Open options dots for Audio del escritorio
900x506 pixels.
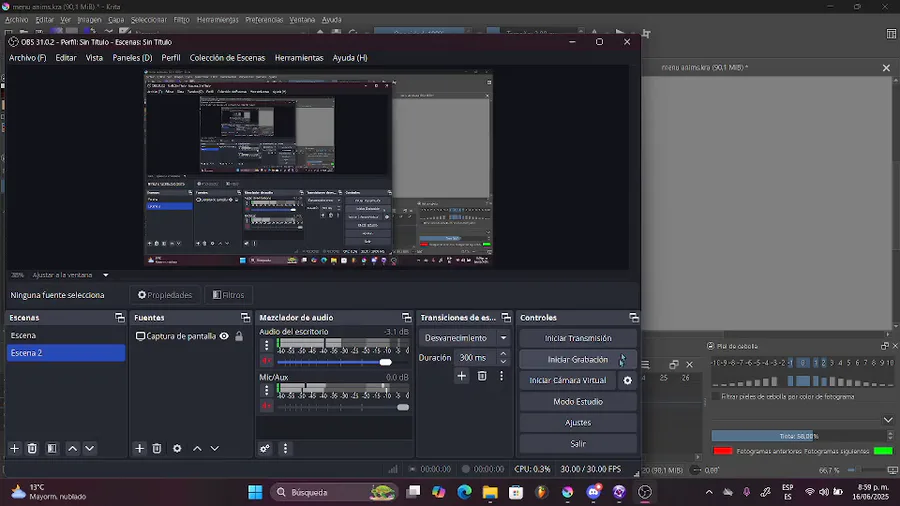266,345
